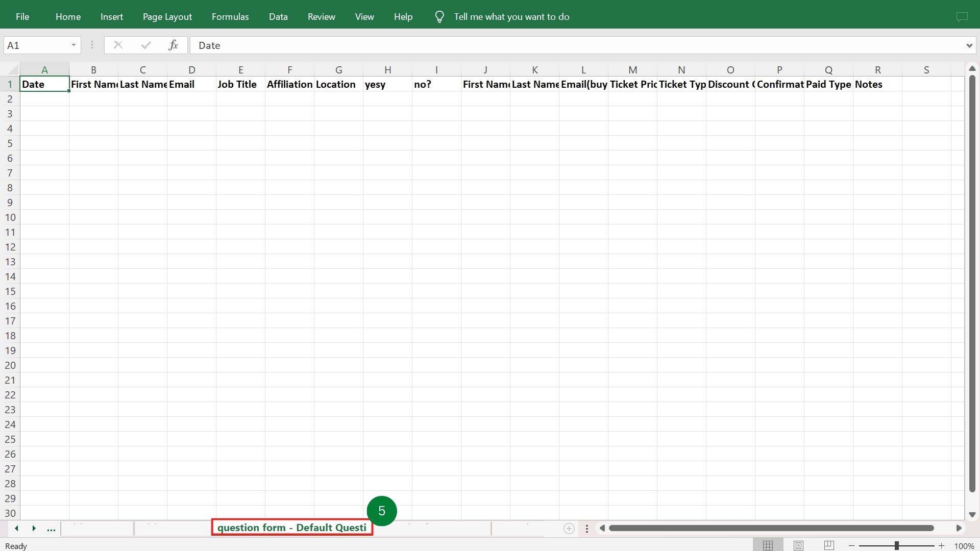This screenshot has width=980, height=551.
Task: Select the Location header cell
Action: (x=338, y=84)
